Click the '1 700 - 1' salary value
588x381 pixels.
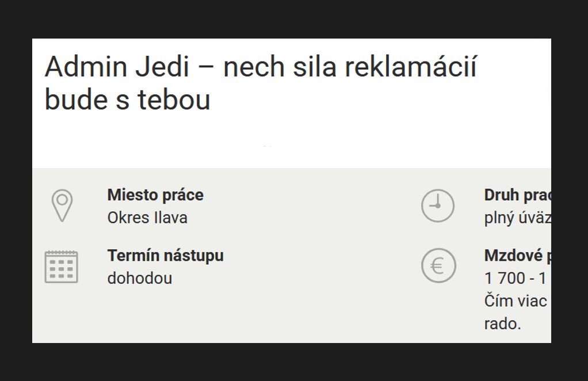(x=516, y=279)
